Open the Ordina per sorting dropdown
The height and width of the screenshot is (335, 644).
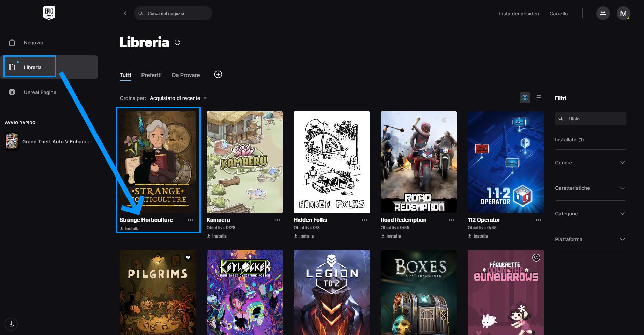point(178,98)
